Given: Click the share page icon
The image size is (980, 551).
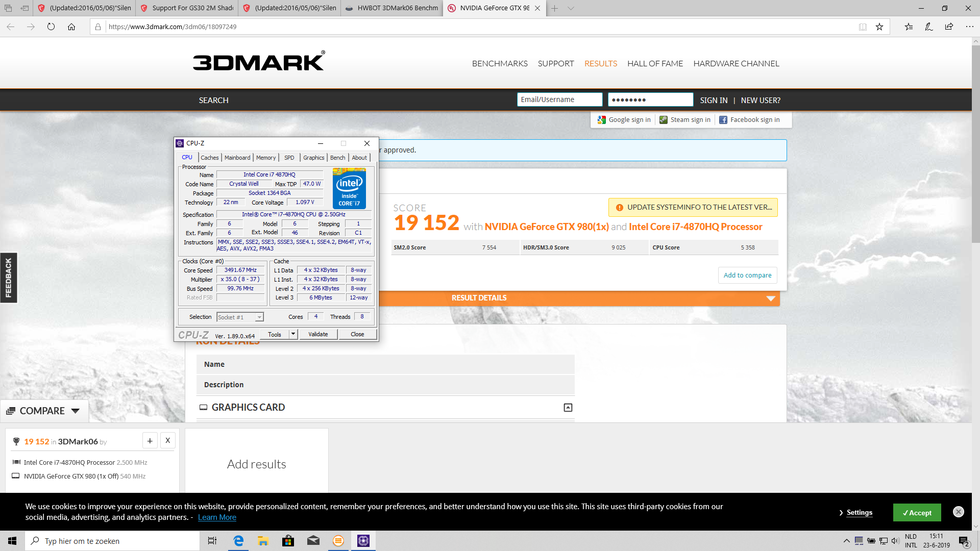Looking at the screenshot, I should click(949, 27).
